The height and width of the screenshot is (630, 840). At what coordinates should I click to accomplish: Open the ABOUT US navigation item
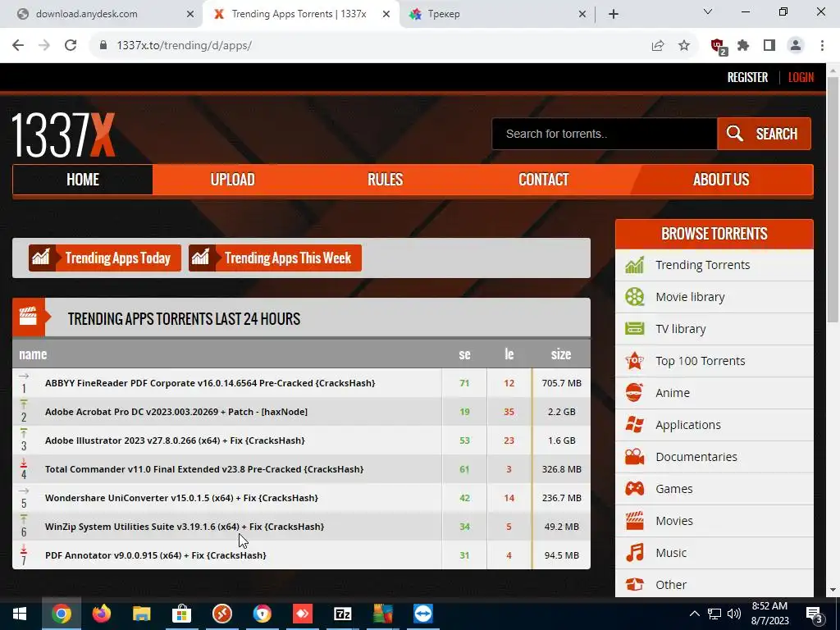[x=721, y=180]
